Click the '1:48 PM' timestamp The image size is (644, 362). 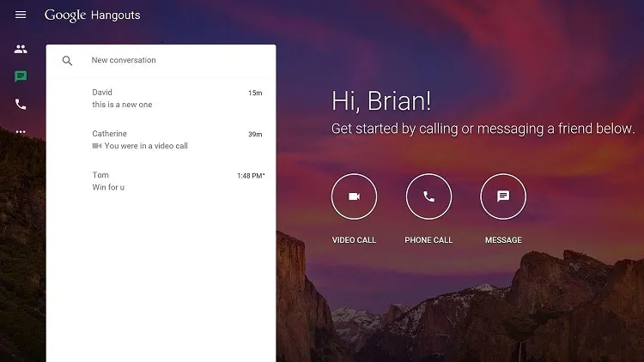[x=251, y=176]
